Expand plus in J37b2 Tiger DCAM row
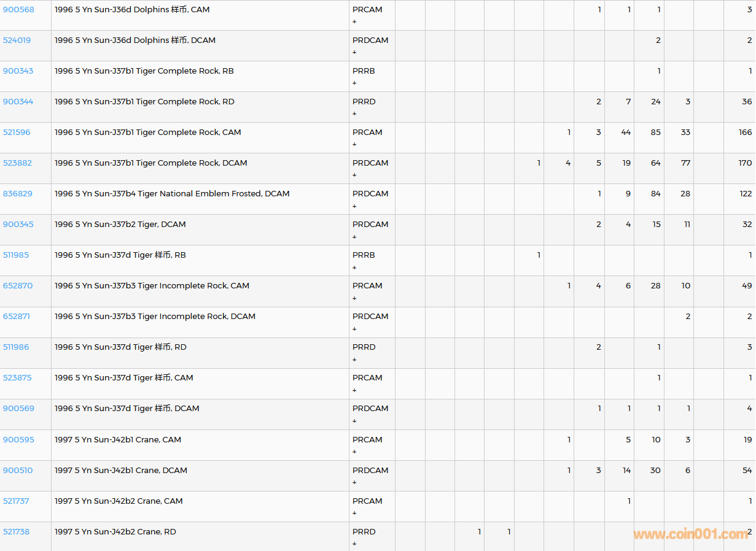 click(354, 237)
